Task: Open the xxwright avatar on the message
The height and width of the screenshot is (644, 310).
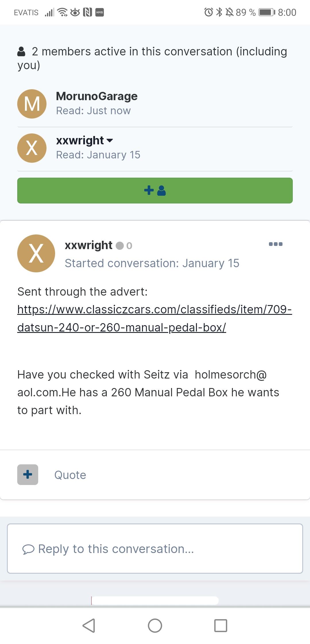Action: point(36,253)
